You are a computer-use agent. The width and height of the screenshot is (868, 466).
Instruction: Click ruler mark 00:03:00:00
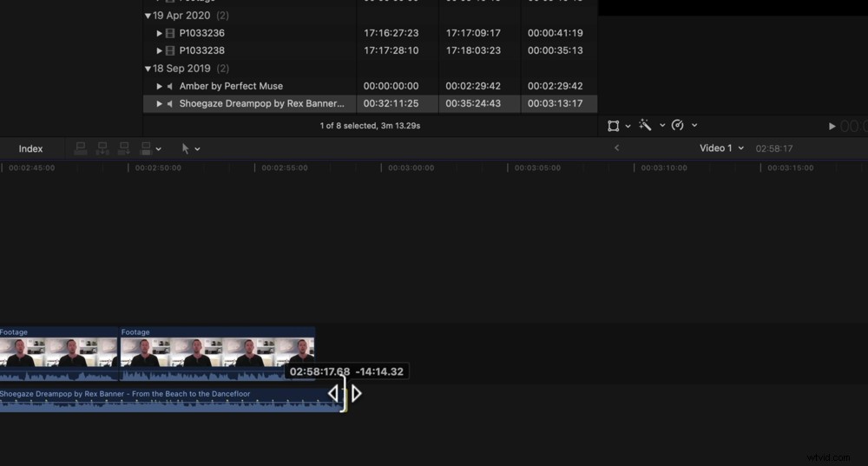click(x=411, y=167)
